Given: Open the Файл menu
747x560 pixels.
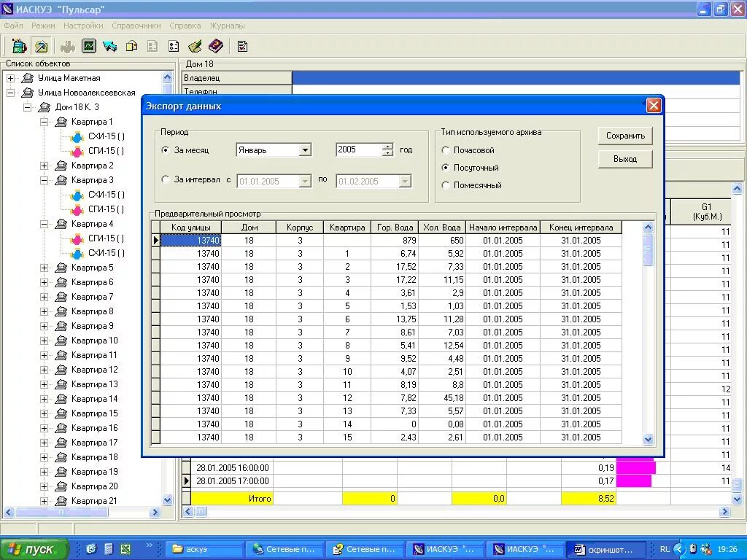Looking at the screenshot, I should tap(13, 26).
